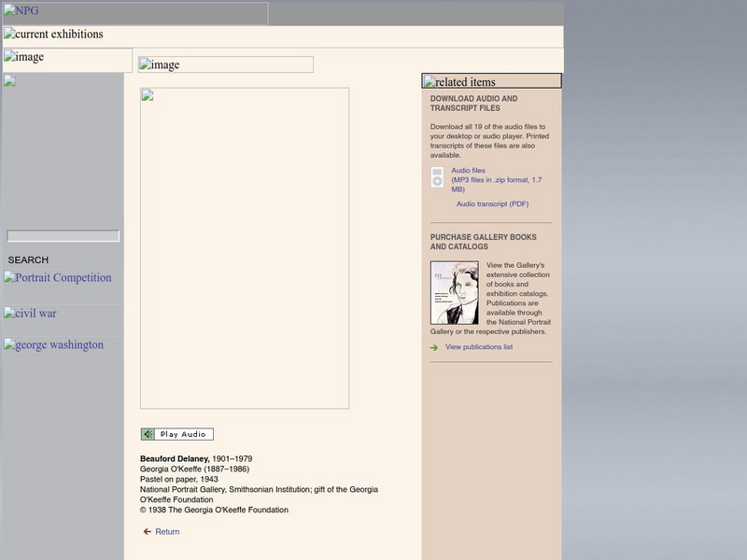
Task: Open the View publications list link
Action: tap(479, 347)
